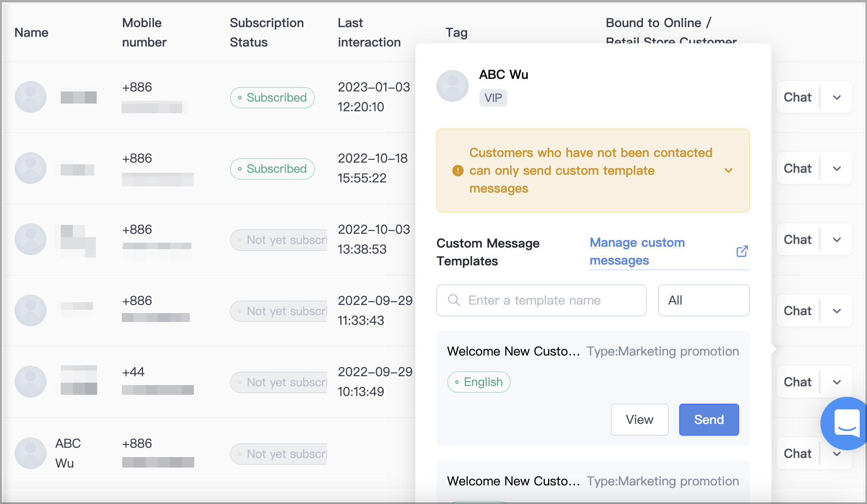
Task: Click the Chat button in ABC Wu's row
Action: point(797,453)
